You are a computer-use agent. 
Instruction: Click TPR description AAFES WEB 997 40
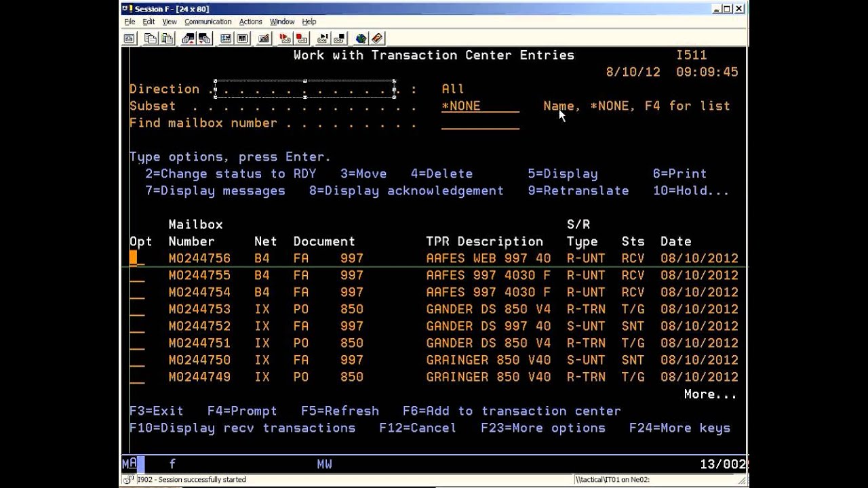[x=488, y=258]
